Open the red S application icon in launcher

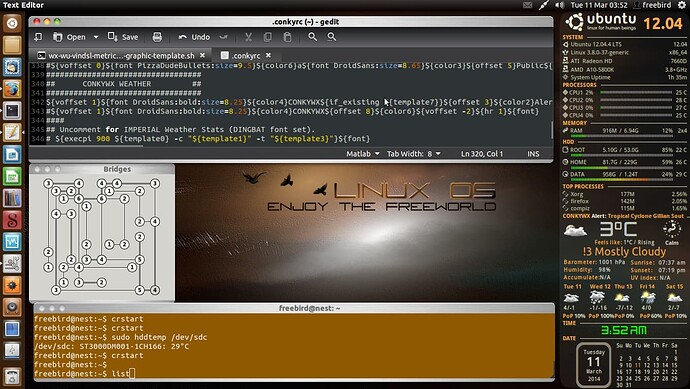pos(12,220)
